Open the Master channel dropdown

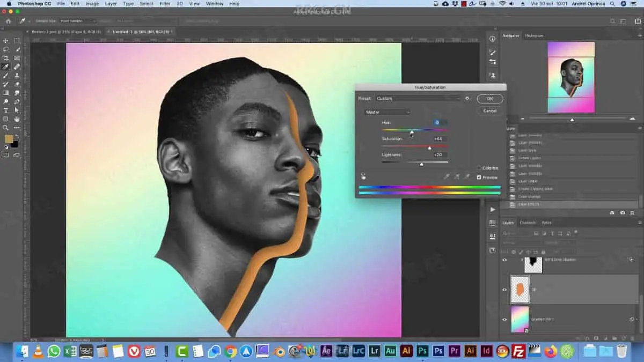[387, 112]
